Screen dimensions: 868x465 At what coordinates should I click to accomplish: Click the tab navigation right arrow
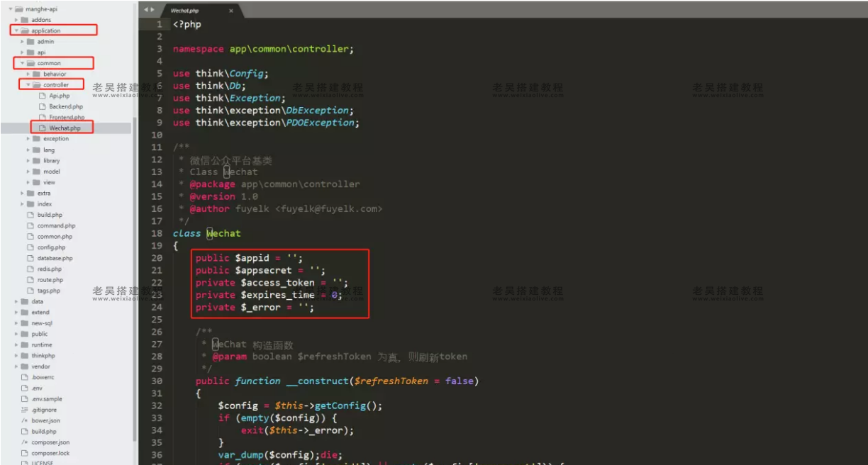click(151, 11)
